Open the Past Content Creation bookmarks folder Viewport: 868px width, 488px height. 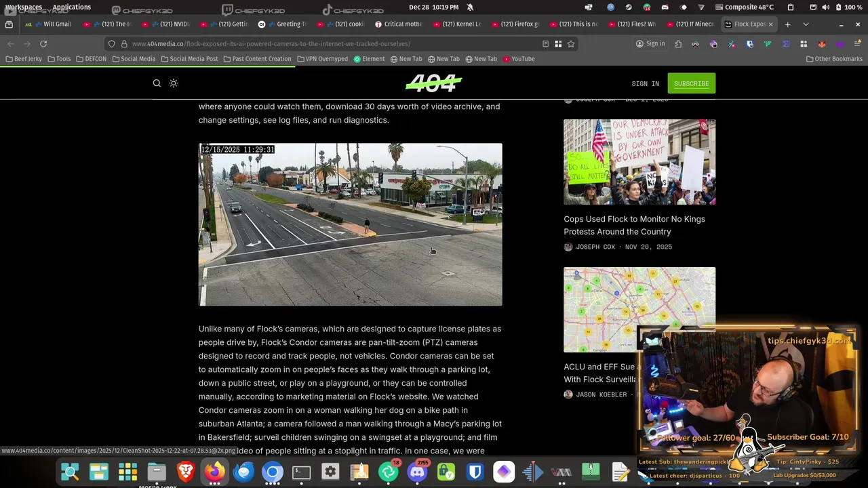coord(257,59)
